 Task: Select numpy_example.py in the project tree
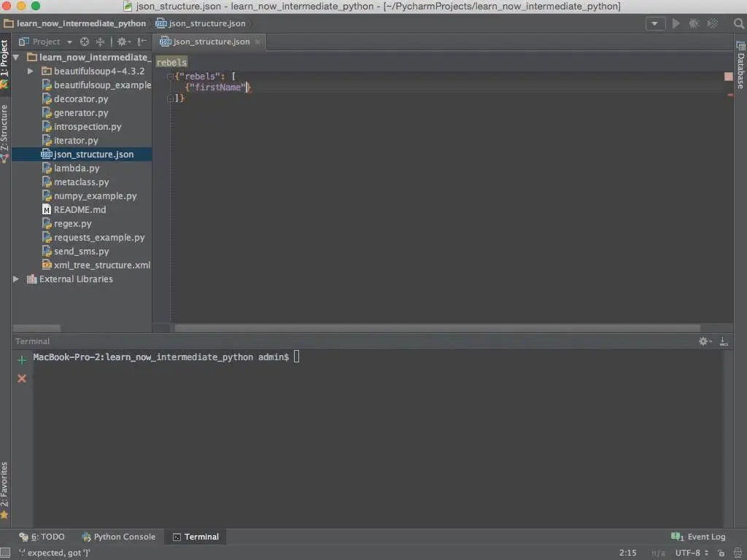click(95, 195)
